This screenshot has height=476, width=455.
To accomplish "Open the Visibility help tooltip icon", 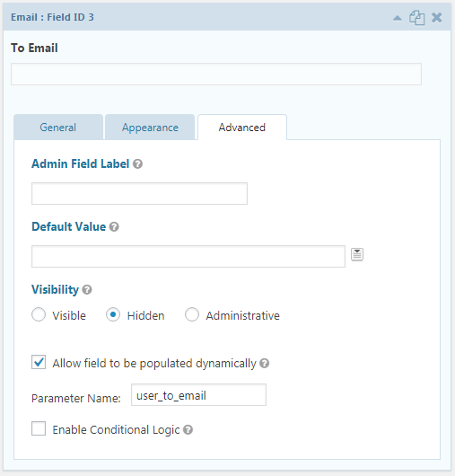I will (87, 289).
